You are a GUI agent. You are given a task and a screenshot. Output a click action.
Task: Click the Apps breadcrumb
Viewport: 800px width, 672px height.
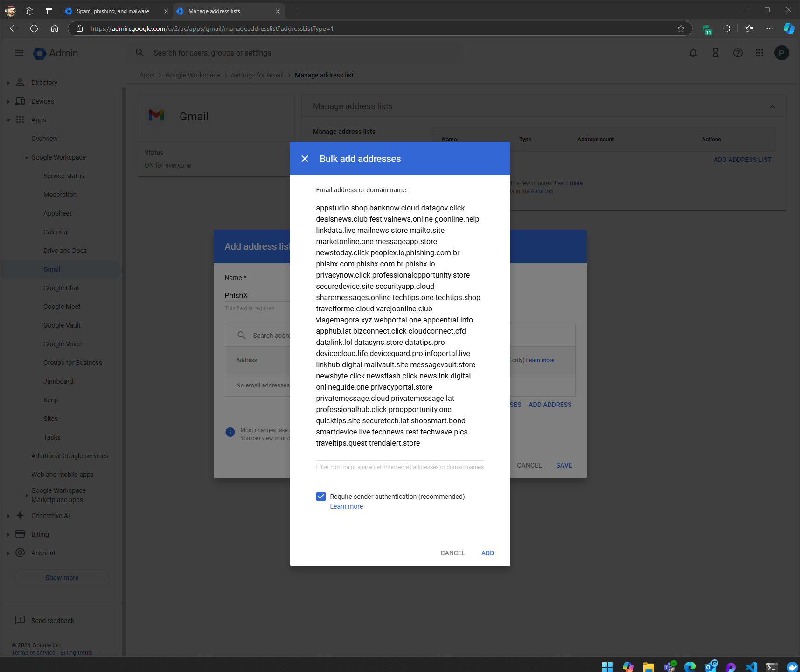(x=146, y=75)
